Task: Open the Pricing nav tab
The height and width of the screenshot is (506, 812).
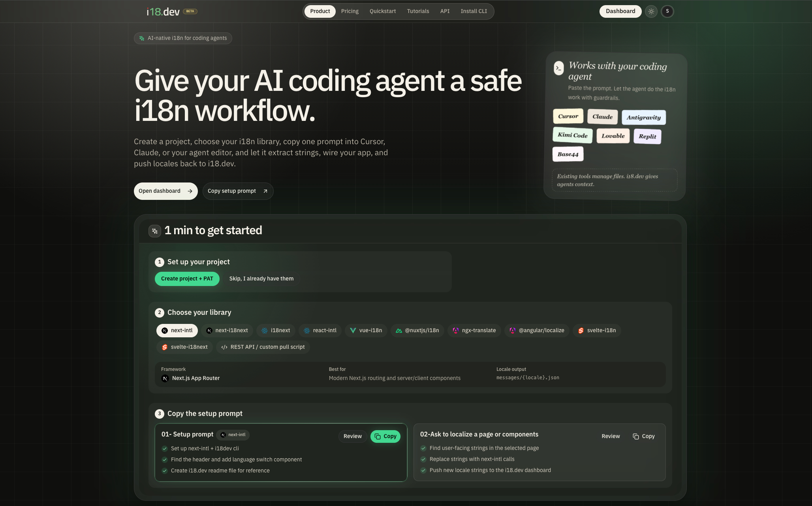Action: (x=350, y=11)
